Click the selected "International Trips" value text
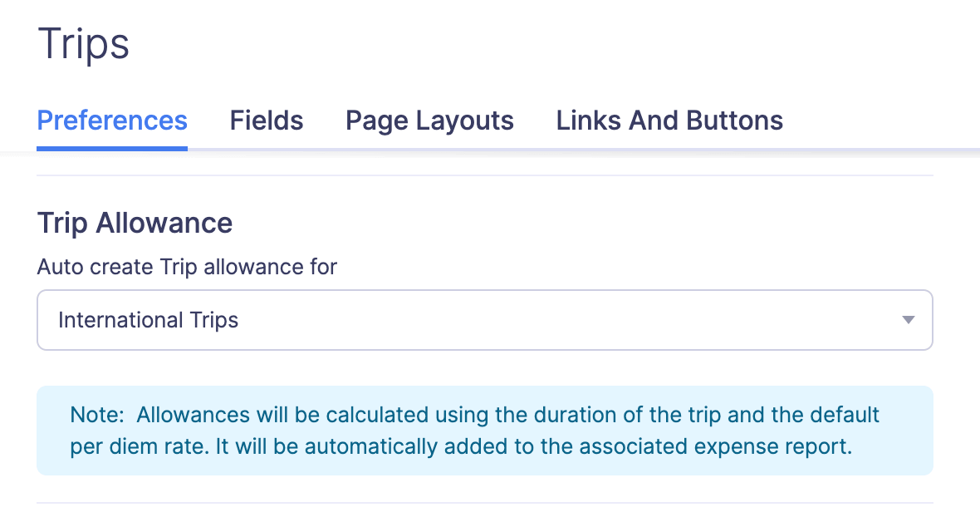Screen dimensions: 980x517 pos(148,320)
